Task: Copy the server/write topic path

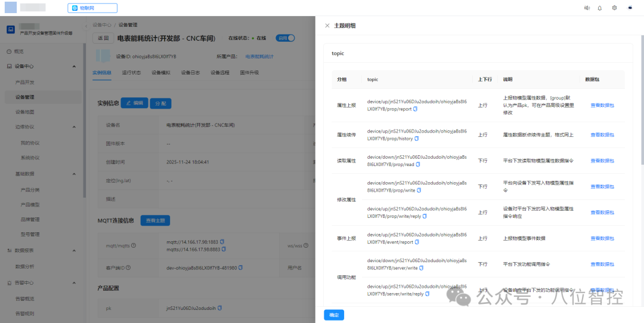Action: [422, 268]
